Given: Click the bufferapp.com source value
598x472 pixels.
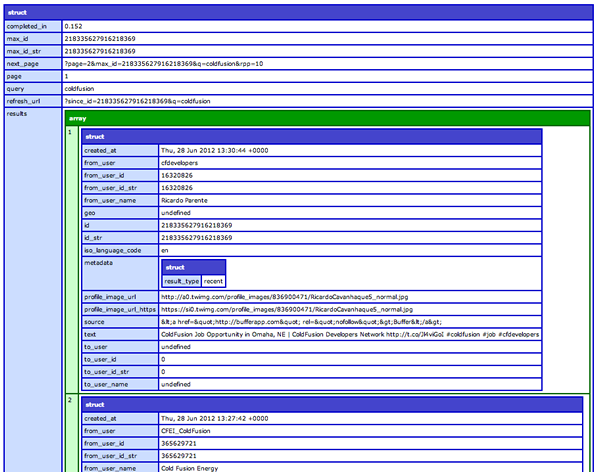Looking at the screenshot, I should 301,322.
